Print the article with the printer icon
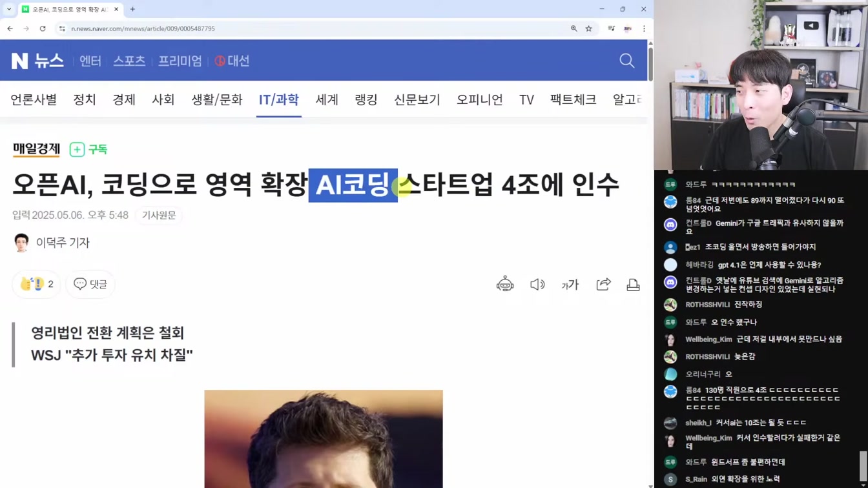Image resolution: width=868 pixels, height=488 pixels. (633, 284)
